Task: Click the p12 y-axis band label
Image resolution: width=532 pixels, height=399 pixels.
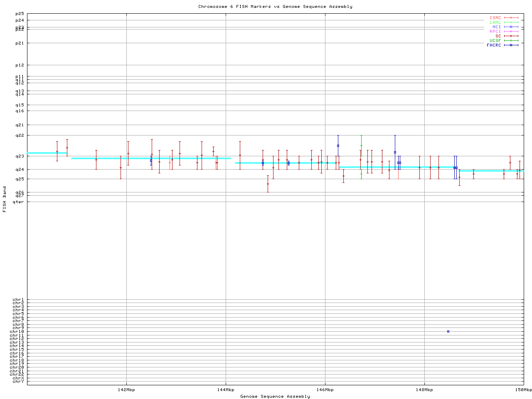Action: [x=20, y=65]
